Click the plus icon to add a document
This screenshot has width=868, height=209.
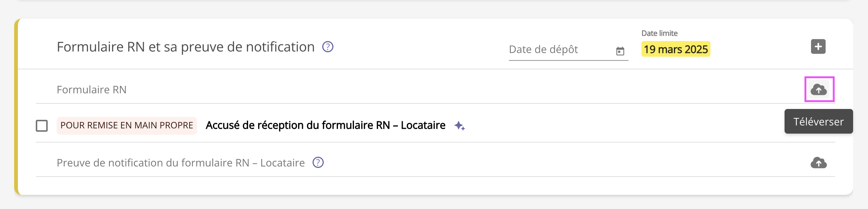pos(818,47)
